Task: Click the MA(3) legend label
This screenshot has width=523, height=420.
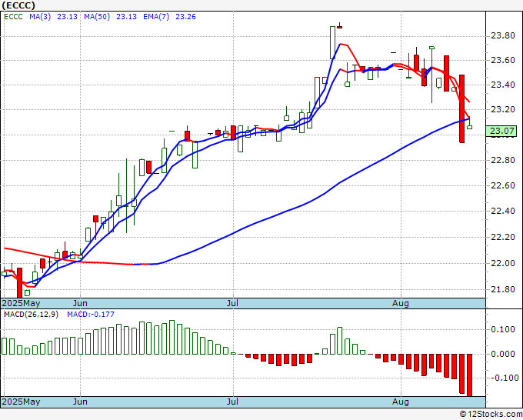Action: pos(40,17)
